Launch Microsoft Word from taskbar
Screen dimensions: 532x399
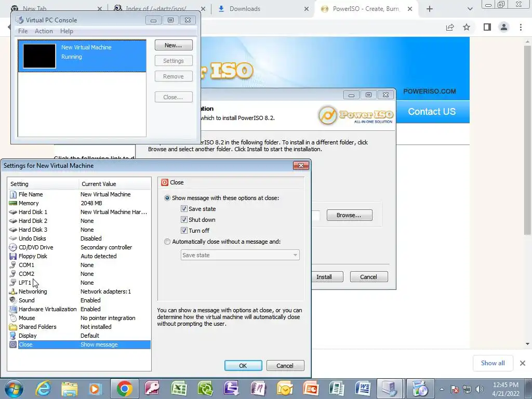363,389
